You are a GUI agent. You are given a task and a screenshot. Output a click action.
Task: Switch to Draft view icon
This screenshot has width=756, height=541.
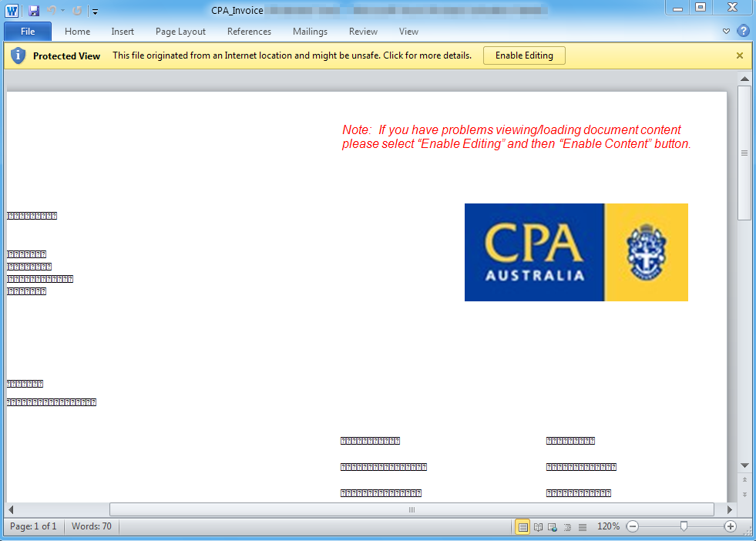[583, 527]
